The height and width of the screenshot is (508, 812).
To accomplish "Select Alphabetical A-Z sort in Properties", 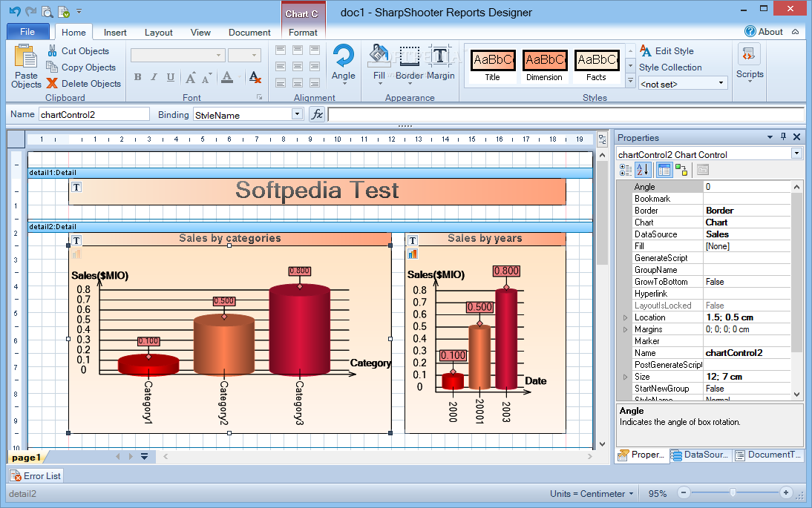I will [643, 170].
